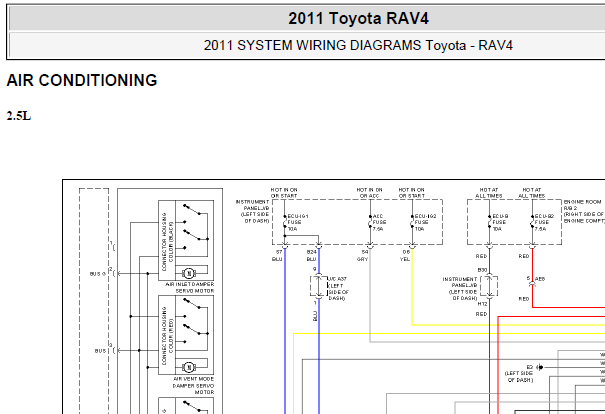Click the 'ENGINE ROOM R/B 2' label
The width and height of the screenshot is (605, 414).
[583, 211]
